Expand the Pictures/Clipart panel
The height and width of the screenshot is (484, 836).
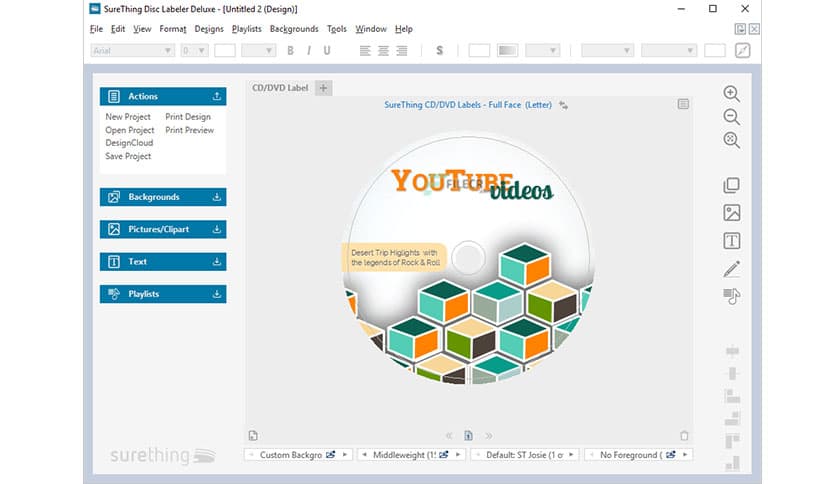coord(216,229)
